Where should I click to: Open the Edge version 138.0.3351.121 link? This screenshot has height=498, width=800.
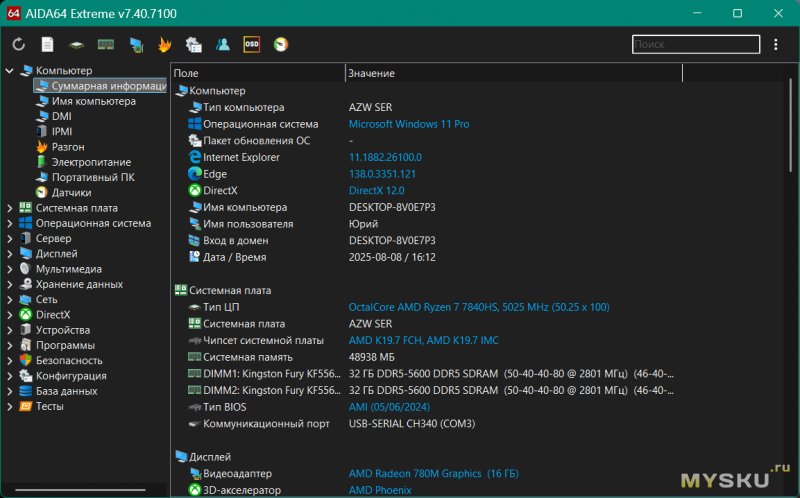(x=382, y=174)
